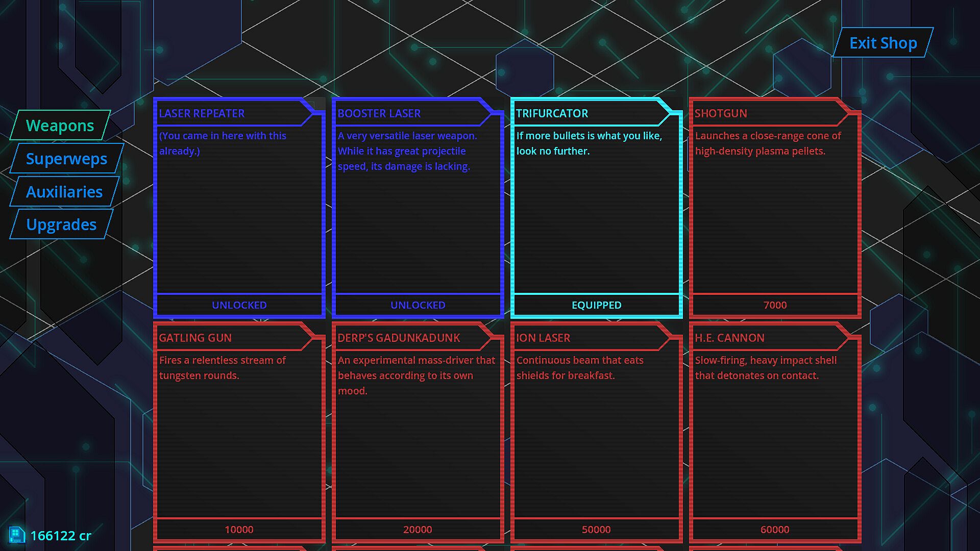Open the Auxiliaries tab
The width and height of the screenshot is (980, 551).
64,192
